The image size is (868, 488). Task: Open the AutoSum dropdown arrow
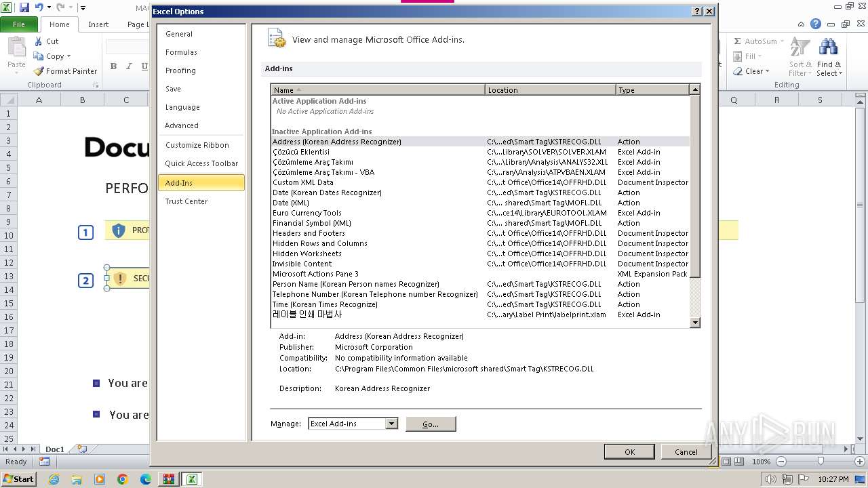coord(782,41)
